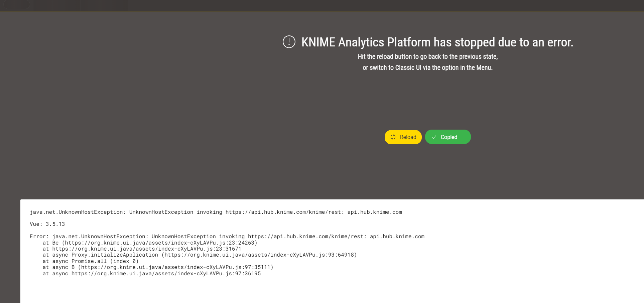644x303 pixels.
Task: Click the stack line ending in '97:36195'
Action: click(152, 274)
